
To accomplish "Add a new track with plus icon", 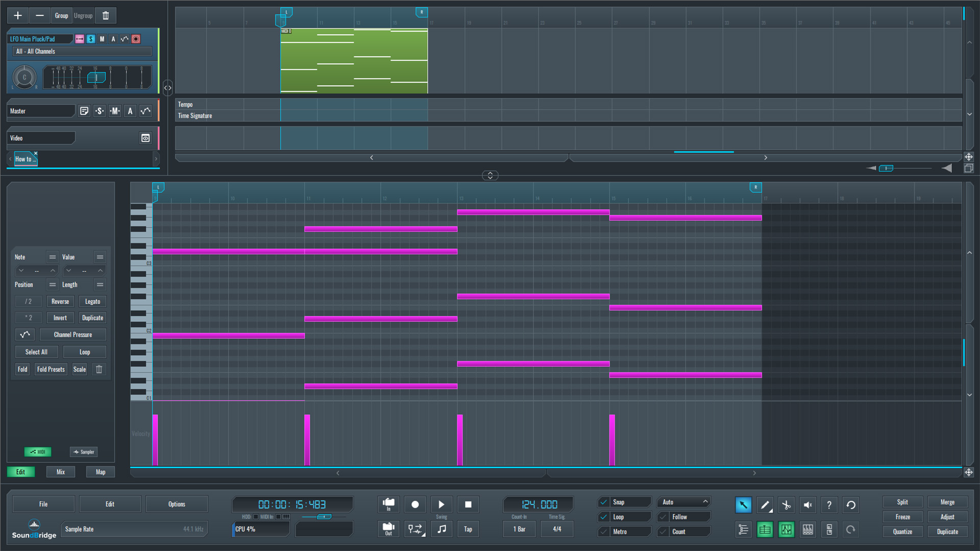I will [18, 15].
